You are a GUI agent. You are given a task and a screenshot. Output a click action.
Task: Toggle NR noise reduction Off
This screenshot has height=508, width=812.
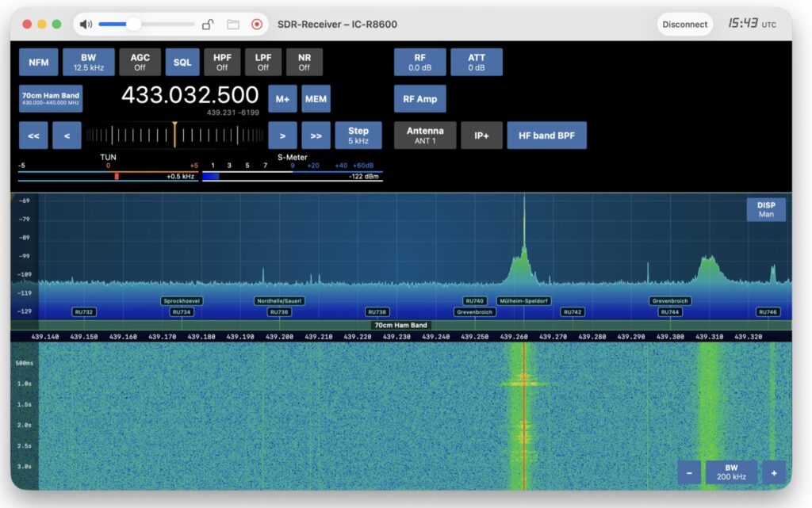pyautogui.click(x=304, y=62)
